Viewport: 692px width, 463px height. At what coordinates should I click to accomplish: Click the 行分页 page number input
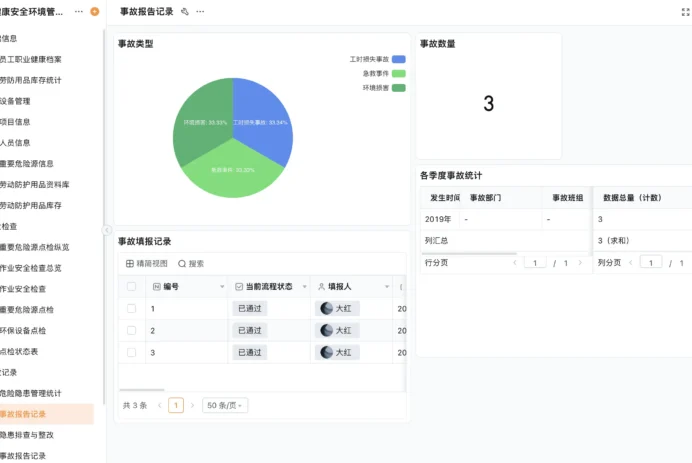tap(535, 263)
